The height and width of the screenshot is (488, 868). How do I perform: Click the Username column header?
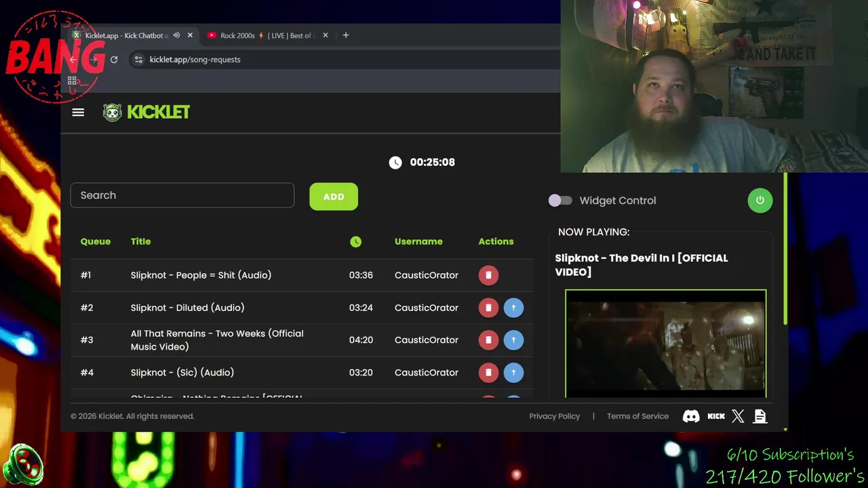coord(418,241)
